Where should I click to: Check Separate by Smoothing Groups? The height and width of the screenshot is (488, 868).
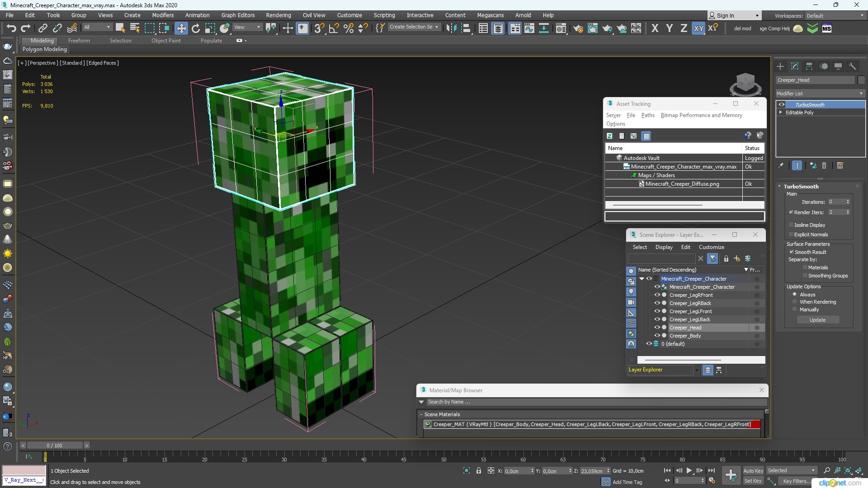click(x=805, y=275)
